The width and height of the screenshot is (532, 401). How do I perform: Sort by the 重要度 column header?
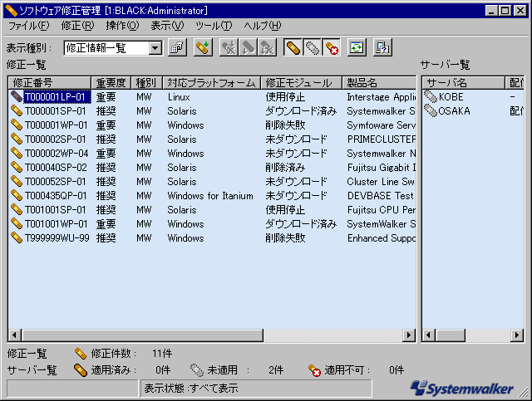pyautogui.click(x=111, y=83)
